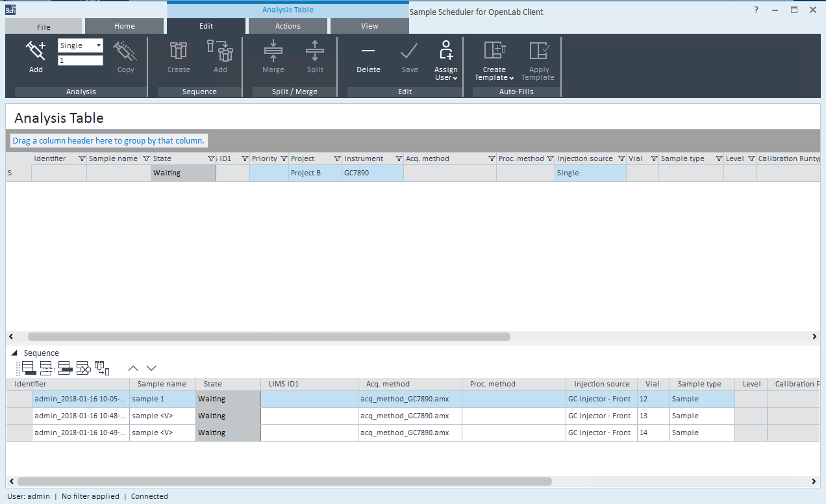Select the Add sample syringe tool
Viewport: 826px width, 504px height.
36,55
